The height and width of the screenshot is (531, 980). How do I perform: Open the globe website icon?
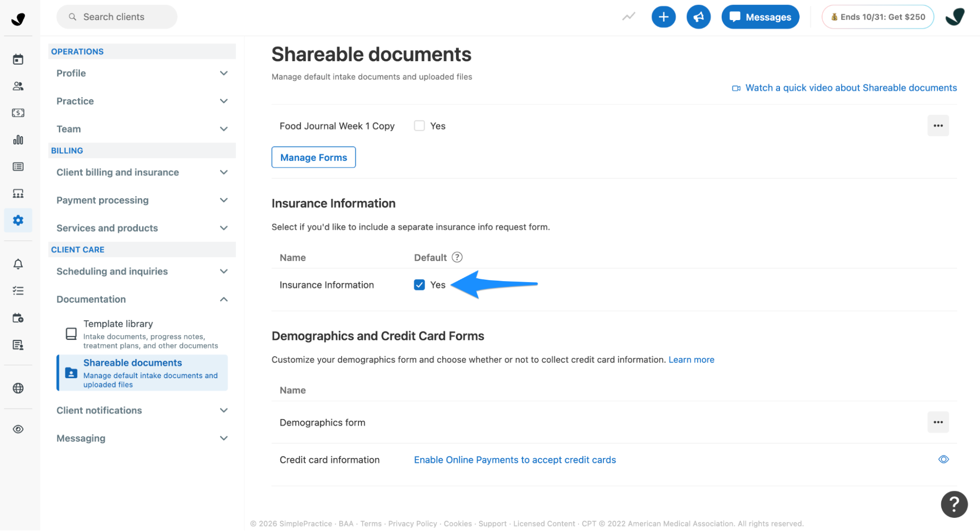pos(18,388)
